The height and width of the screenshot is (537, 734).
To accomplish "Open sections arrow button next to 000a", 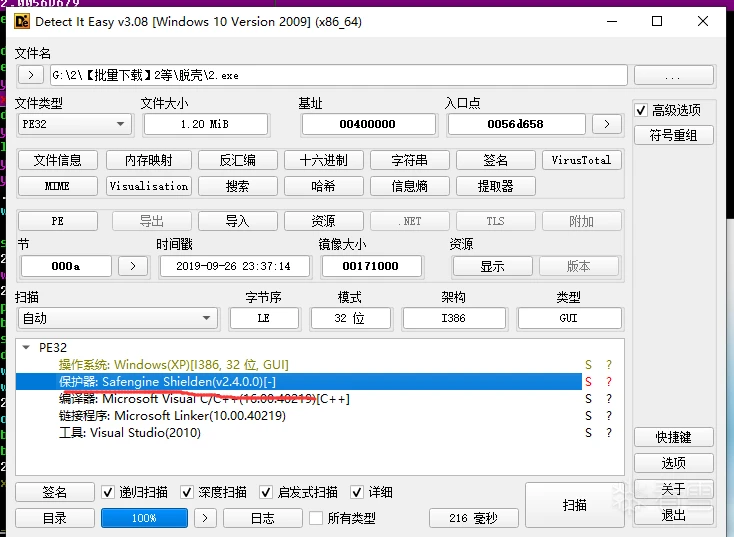I will [x=133, y=266].
